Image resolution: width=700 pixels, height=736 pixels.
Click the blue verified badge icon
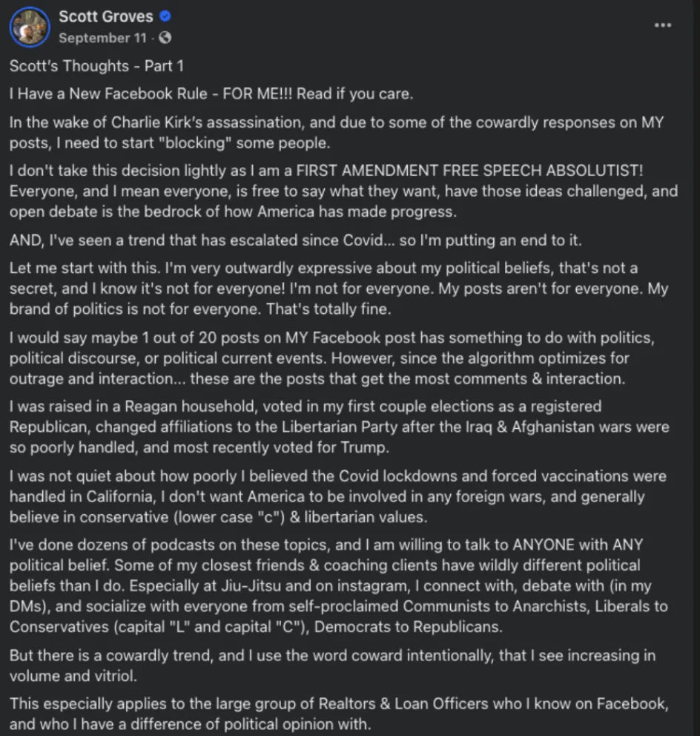tap(166, 16)
